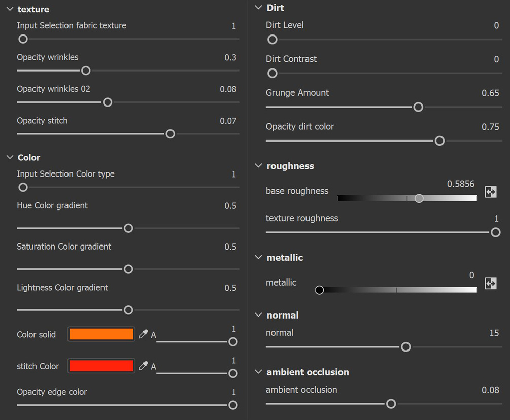Click the Opacity dirt color value 0.75

tap(490, 127)
